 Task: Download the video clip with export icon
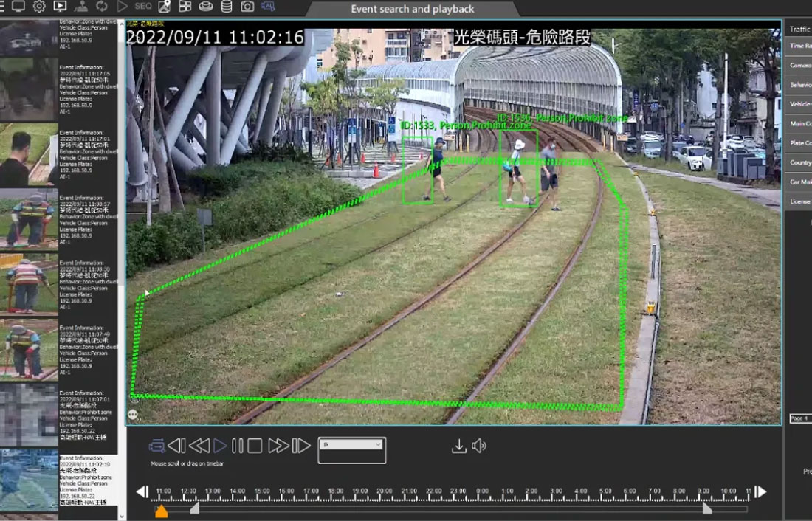pos(458,446)
